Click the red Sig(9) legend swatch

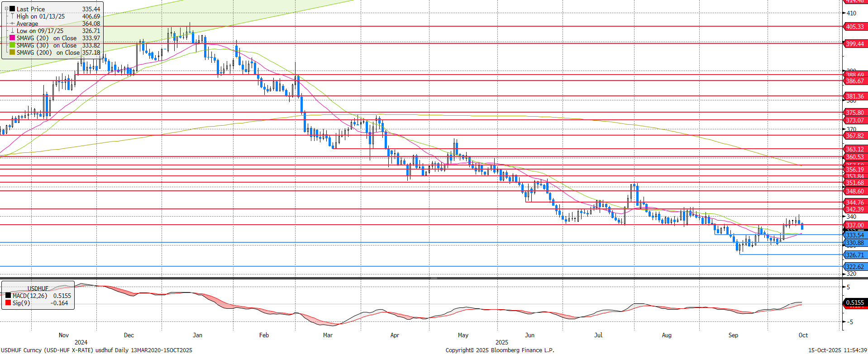[8, 303]
